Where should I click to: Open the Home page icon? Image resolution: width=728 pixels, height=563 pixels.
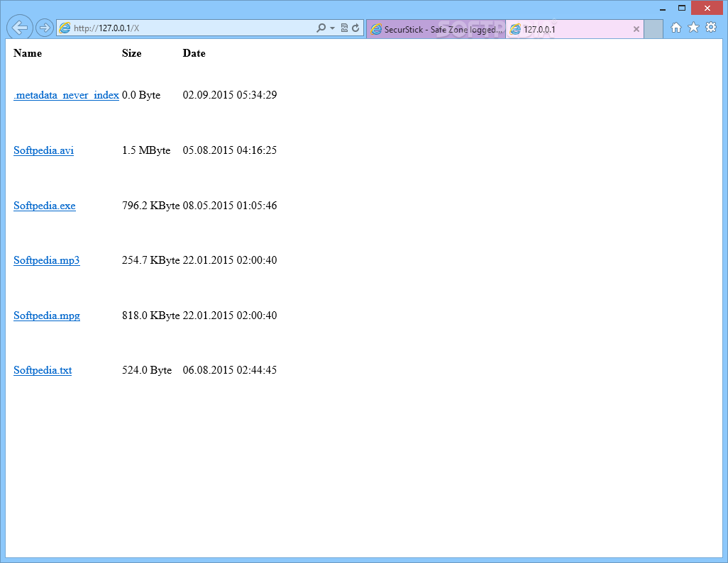click(676, 28)
